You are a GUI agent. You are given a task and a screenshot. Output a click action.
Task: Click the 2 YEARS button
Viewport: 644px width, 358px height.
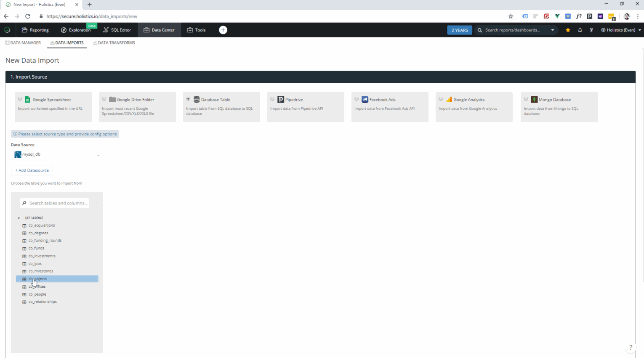point(459,30)
